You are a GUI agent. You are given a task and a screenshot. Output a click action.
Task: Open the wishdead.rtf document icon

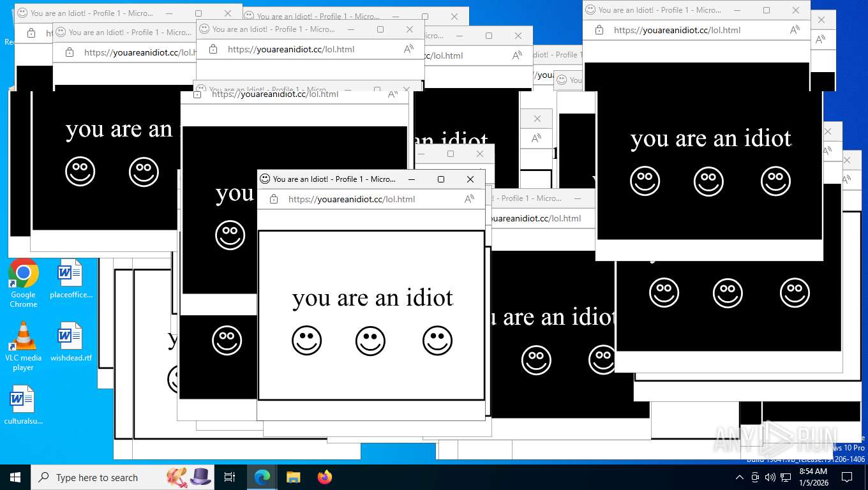pos(71,342)
